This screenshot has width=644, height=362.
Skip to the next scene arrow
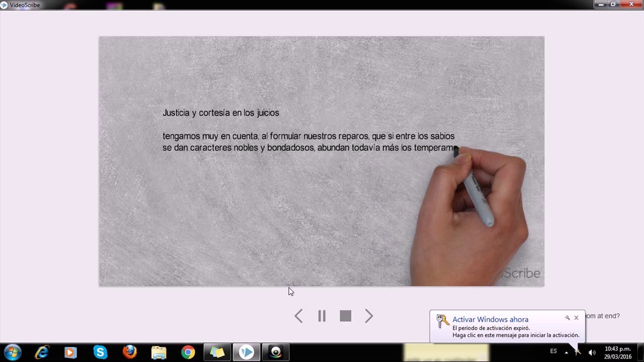[369, 316]
